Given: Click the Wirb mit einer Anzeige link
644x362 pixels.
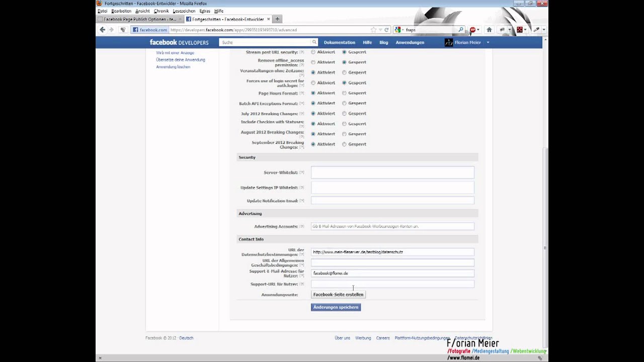Looking at the screenshot, I should coord(175,53).
